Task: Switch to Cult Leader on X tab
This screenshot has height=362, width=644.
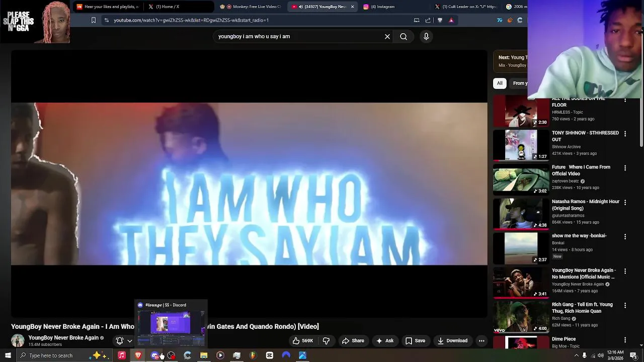Action: point(465,7)
